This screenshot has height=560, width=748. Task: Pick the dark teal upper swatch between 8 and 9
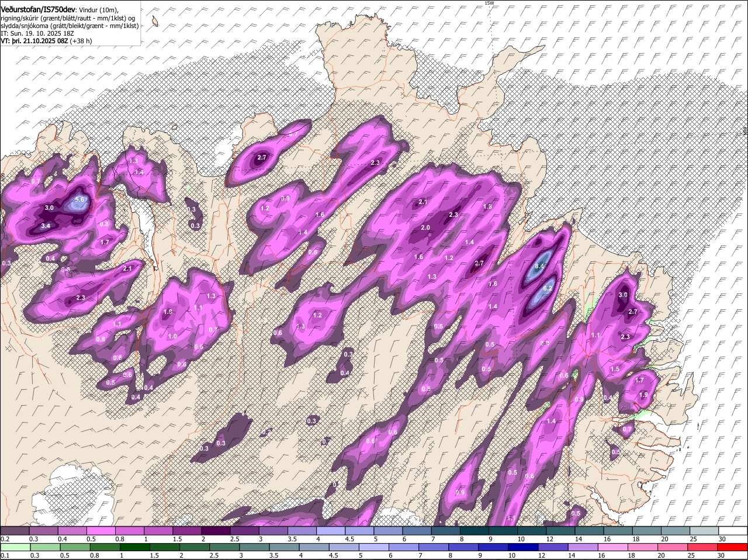(475, 531)
